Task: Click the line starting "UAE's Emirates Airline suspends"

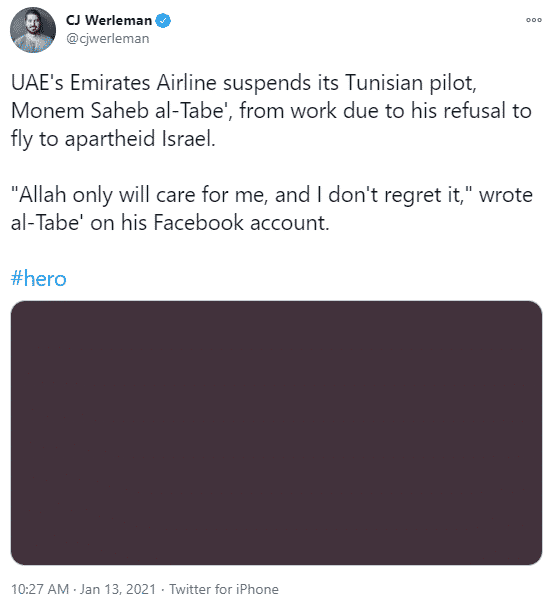Action: click(x=243, y=83)
